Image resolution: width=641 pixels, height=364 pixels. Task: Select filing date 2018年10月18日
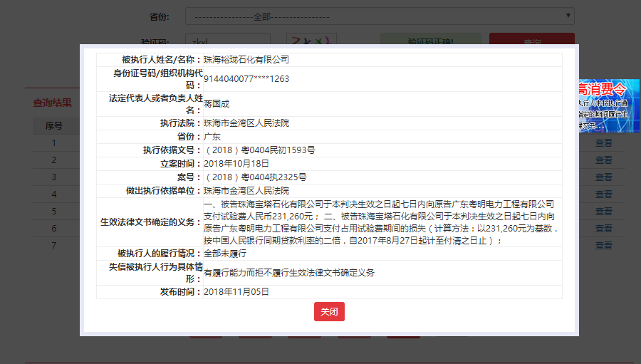coord(236,164)
